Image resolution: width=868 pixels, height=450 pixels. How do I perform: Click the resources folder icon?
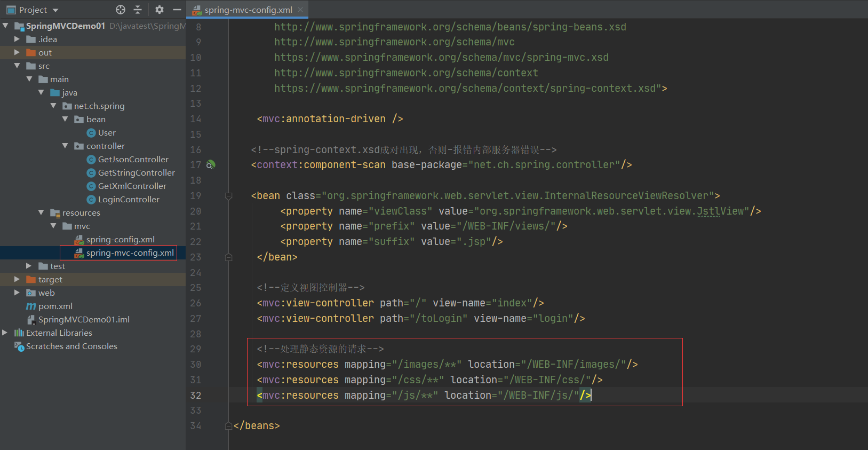coord(55,213)
